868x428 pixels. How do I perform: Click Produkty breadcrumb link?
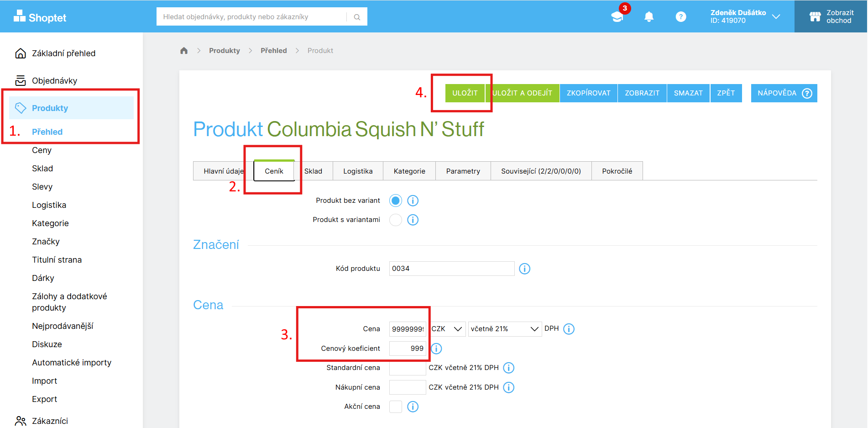tap(225, 51)
